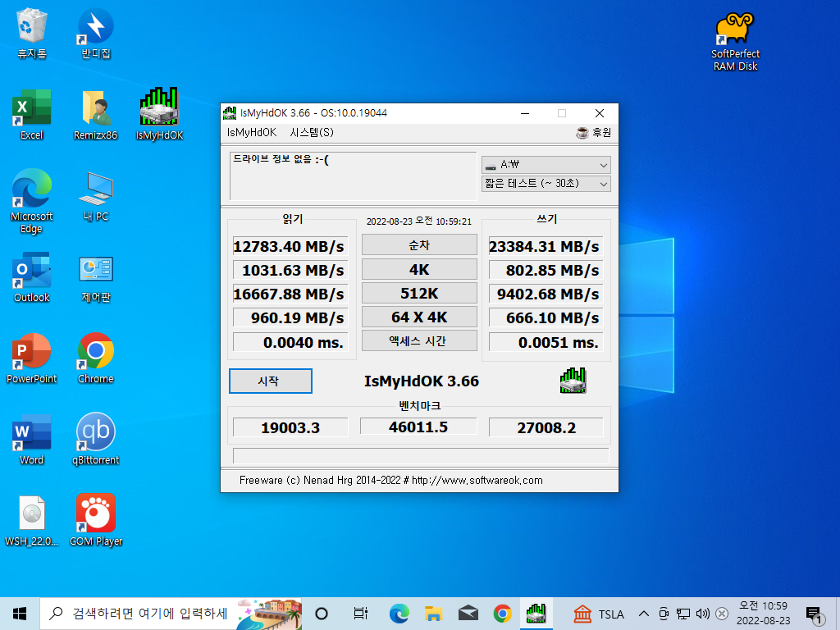The height and width of the screenshot is (630, 840).
Task: Click the 시작 start button
Action: pyautogui.click(x=271, y=381)
